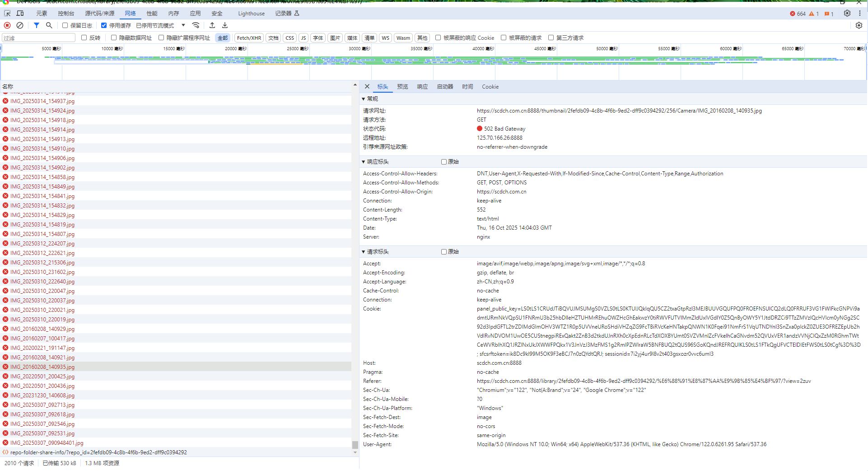Clear the network log

[x=20, y=25]
